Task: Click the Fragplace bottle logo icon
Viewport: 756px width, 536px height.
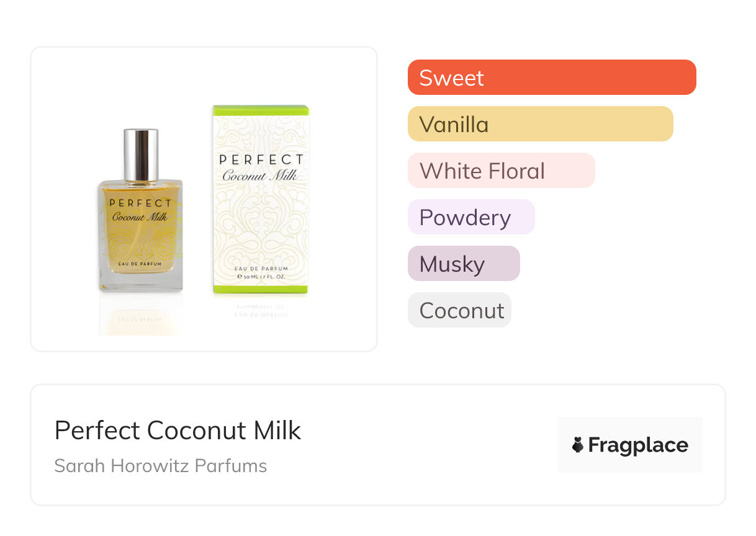Action: 578,445
